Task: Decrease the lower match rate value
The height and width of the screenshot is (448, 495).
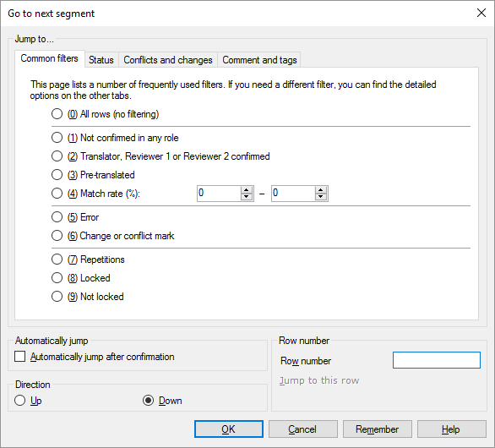Action: (247, 197)
